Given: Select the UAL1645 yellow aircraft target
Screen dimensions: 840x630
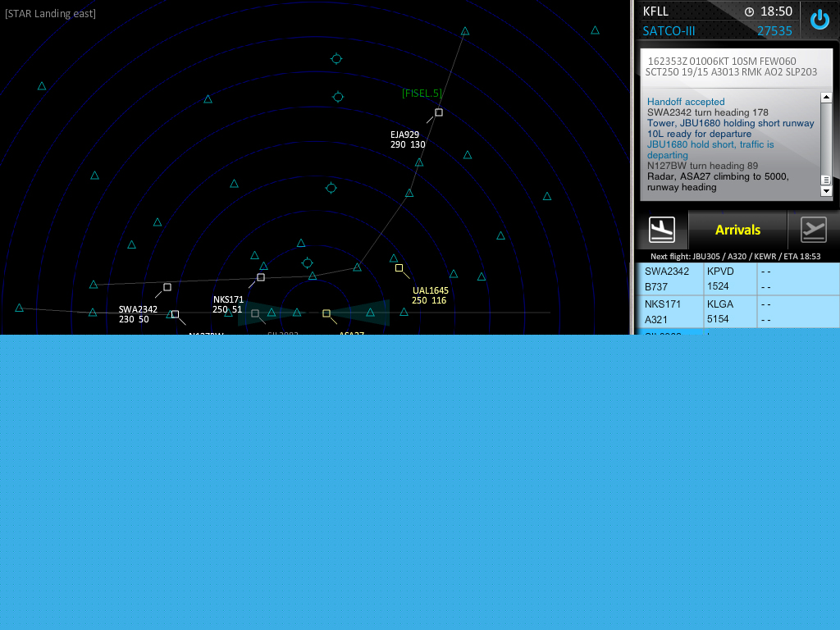Looking at the screenshot, I should [x=399, y=267].
